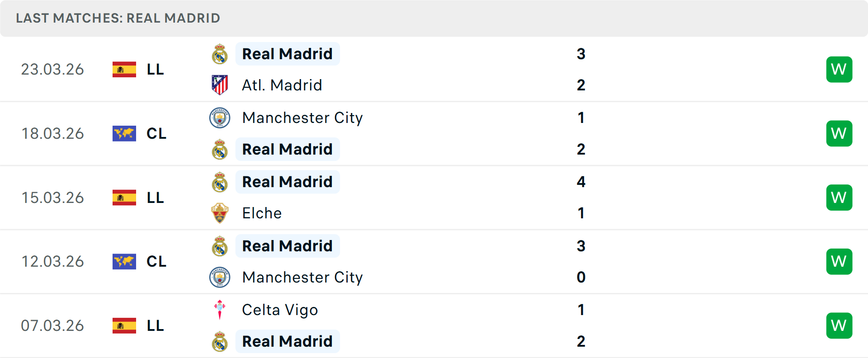Select the CL competition icon for 12.03.26

[x=124, y=261]
